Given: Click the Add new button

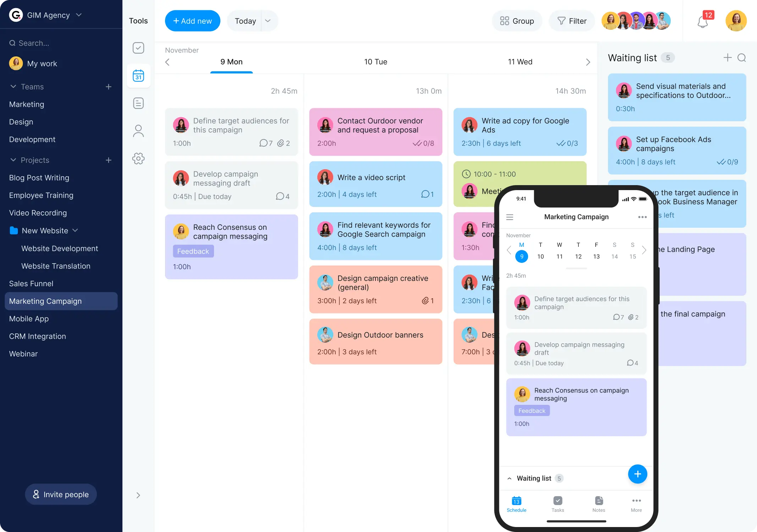Looking at the screenshot, I should [192, 21].
